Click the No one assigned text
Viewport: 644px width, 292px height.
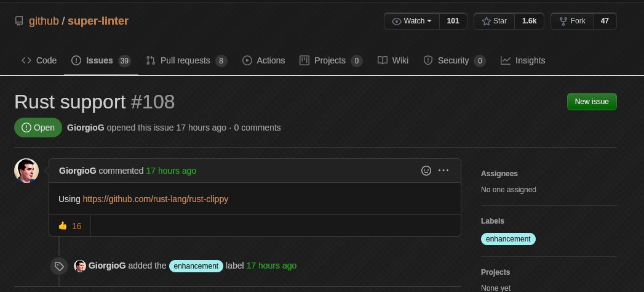pos(509,190)
